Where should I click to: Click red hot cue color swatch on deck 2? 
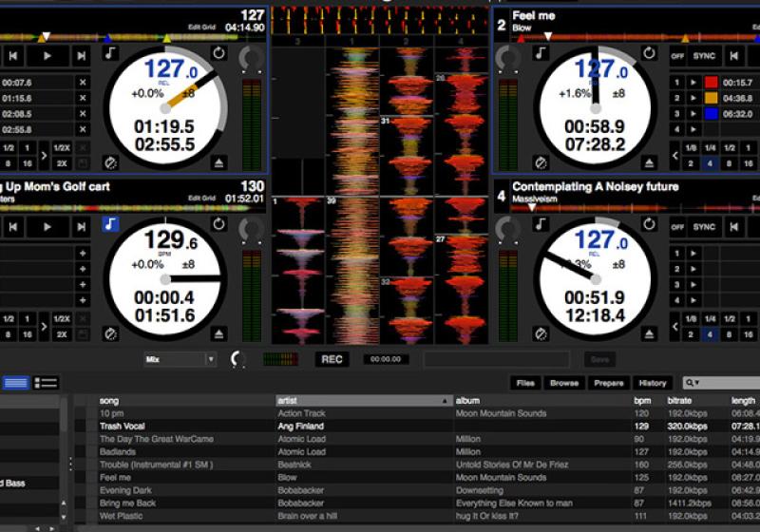(711, 83)
